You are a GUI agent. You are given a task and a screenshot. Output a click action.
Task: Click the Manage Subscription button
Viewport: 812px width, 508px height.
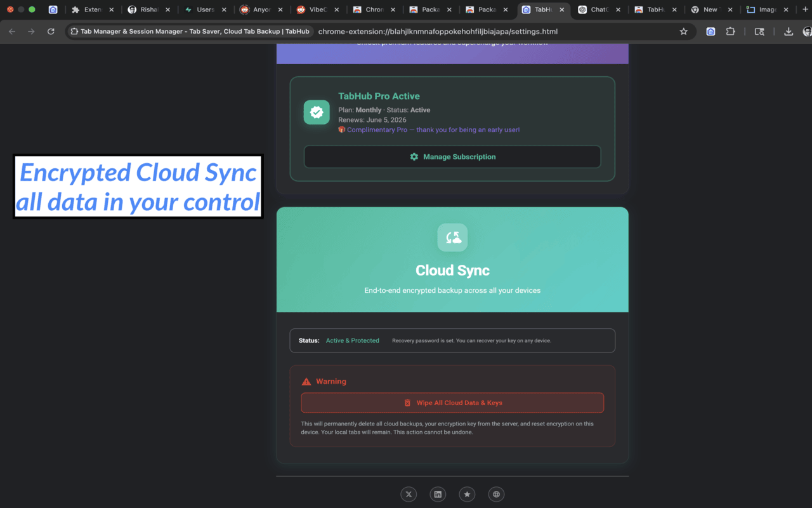click(452, 157)
